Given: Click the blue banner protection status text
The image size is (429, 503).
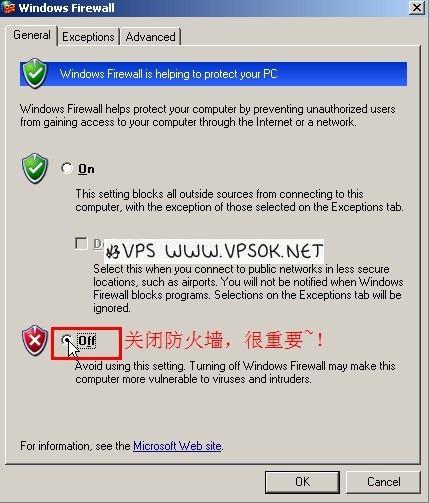Looking at the screenshot, I should click(x=168, y=74).
